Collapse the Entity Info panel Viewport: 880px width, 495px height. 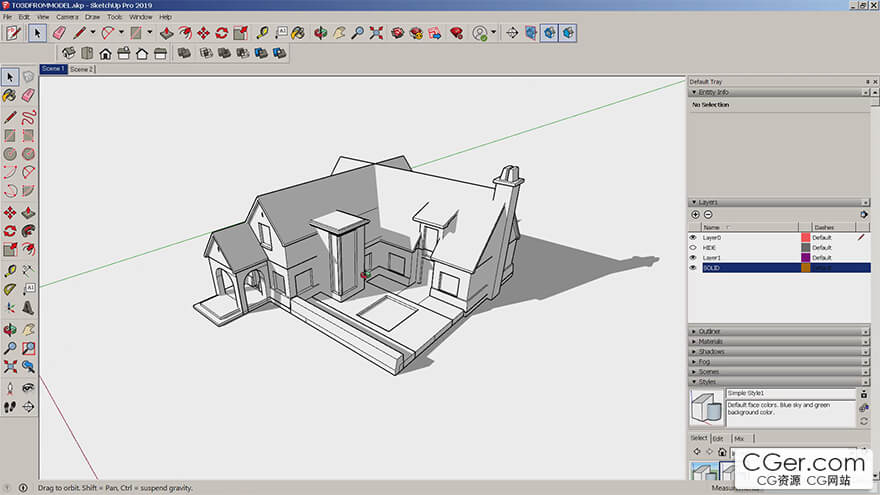pos(694,92)
